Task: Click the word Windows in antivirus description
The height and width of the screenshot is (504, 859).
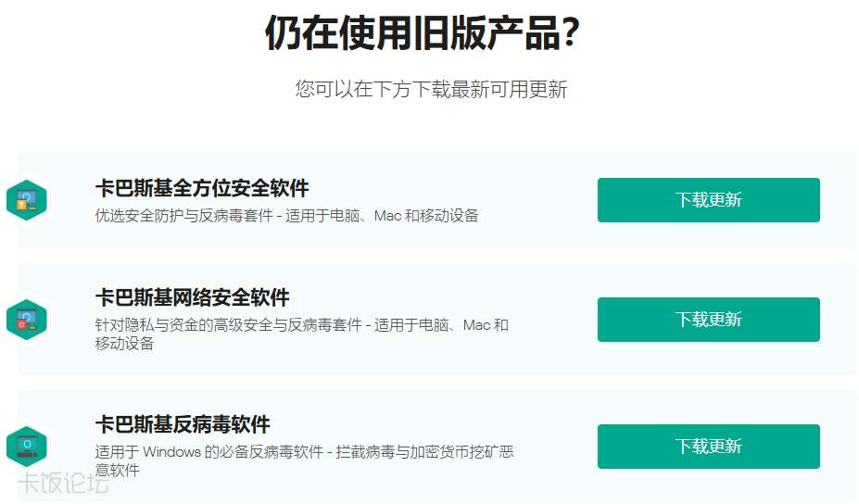Action: click(x=172, y=452)
